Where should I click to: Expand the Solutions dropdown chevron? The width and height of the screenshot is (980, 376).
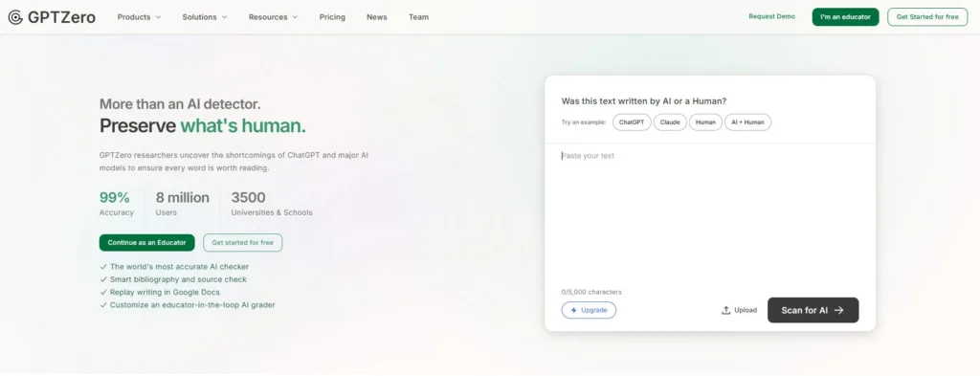click(224, 17)
